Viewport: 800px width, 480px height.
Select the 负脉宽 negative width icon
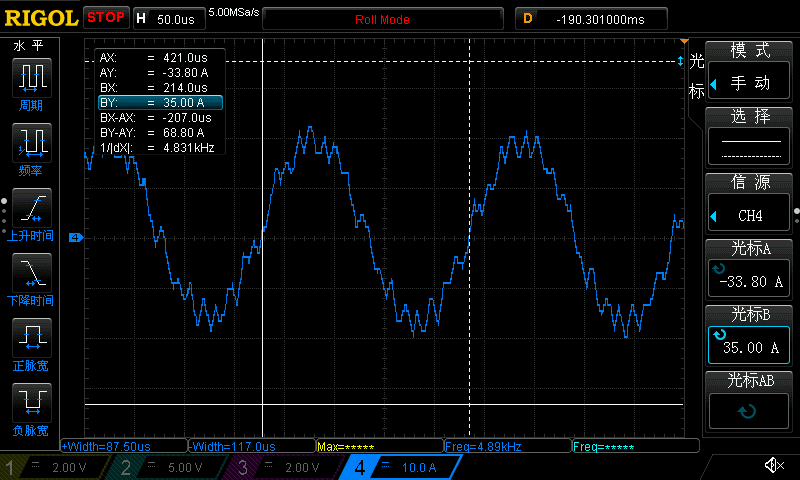(31, 402)
